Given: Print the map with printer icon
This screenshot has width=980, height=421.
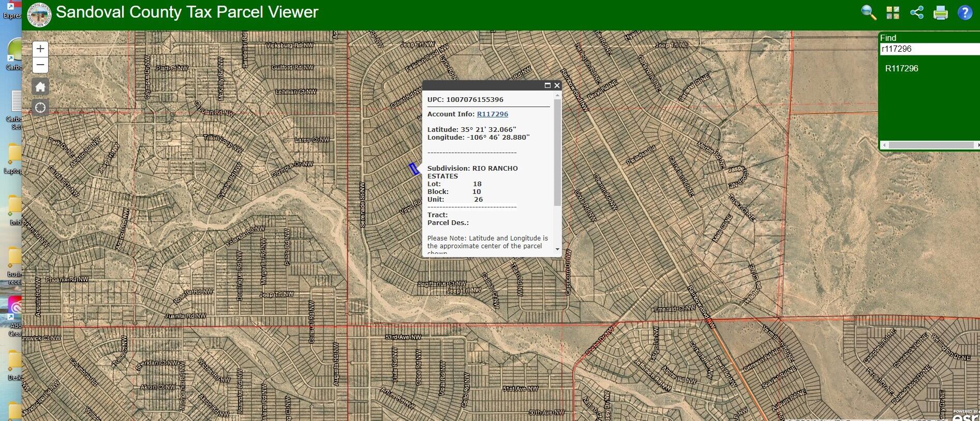Looking at the screenshot, I should [941, 12].
